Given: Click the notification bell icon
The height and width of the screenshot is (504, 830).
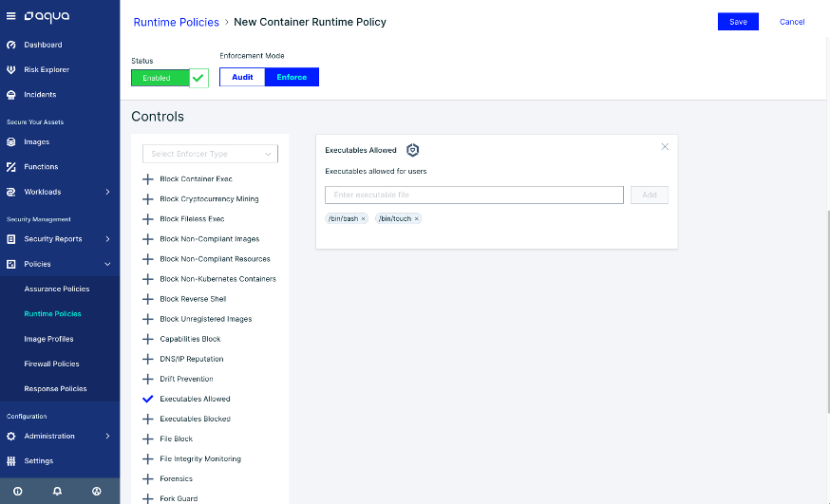Looking at the screenshot, I should [x=57, y=492].
